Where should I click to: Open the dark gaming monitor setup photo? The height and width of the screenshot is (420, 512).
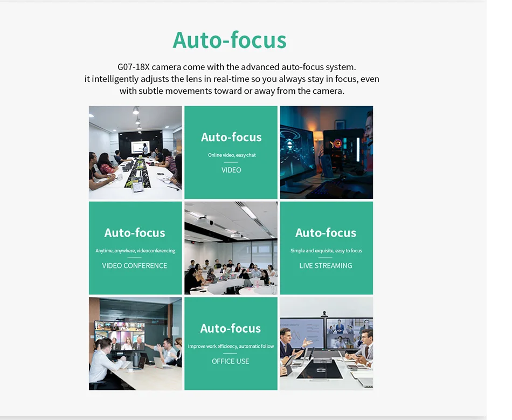pos(326,153)
